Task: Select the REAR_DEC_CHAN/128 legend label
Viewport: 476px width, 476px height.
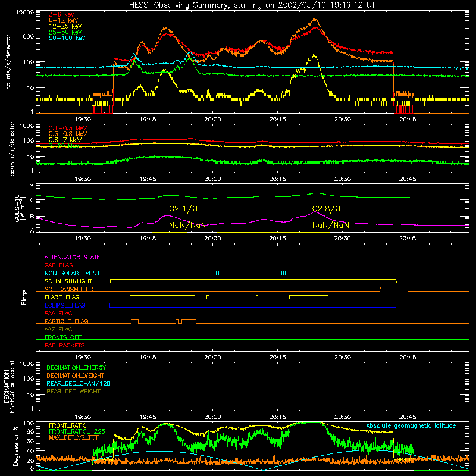Action: click(79, 384)
